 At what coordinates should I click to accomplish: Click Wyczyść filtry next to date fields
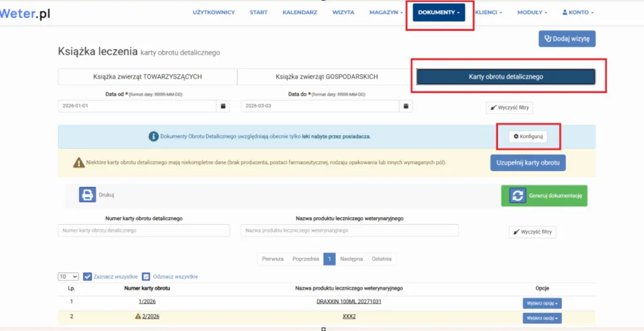509,108
